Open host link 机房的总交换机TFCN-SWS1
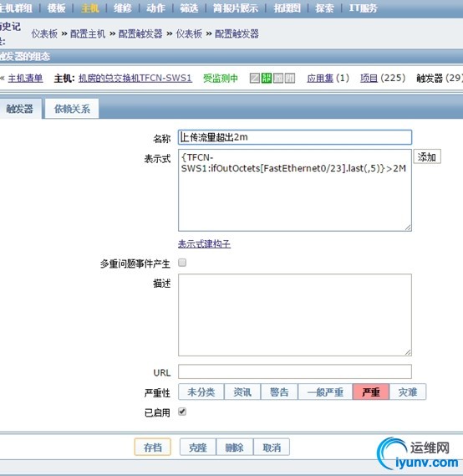The image size is (463, 476). click(135, 79)
